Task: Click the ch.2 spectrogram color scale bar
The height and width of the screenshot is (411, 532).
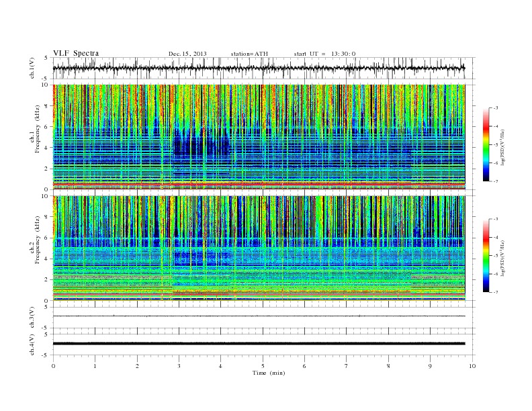Action: [486, 255]
